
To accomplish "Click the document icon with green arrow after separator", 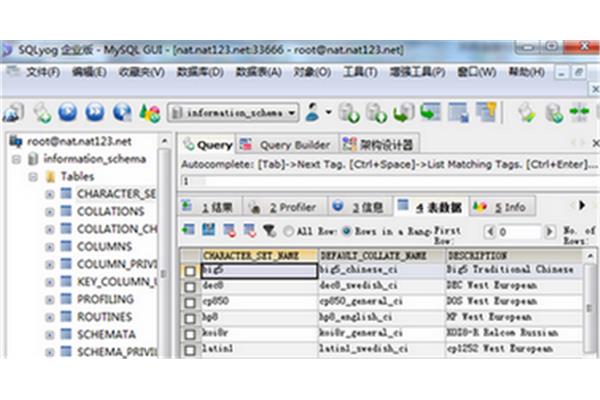I will pyautogui.click(x=527, y=113).
